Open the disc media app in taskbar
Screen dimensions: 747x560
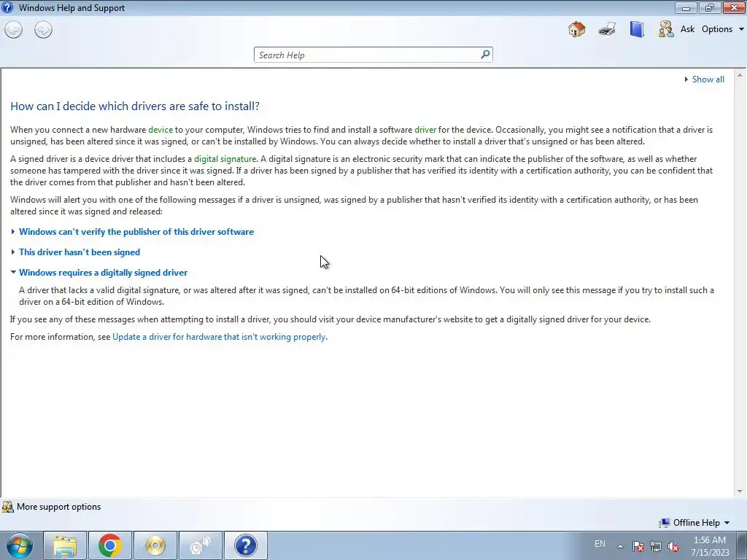coord(155,545)
